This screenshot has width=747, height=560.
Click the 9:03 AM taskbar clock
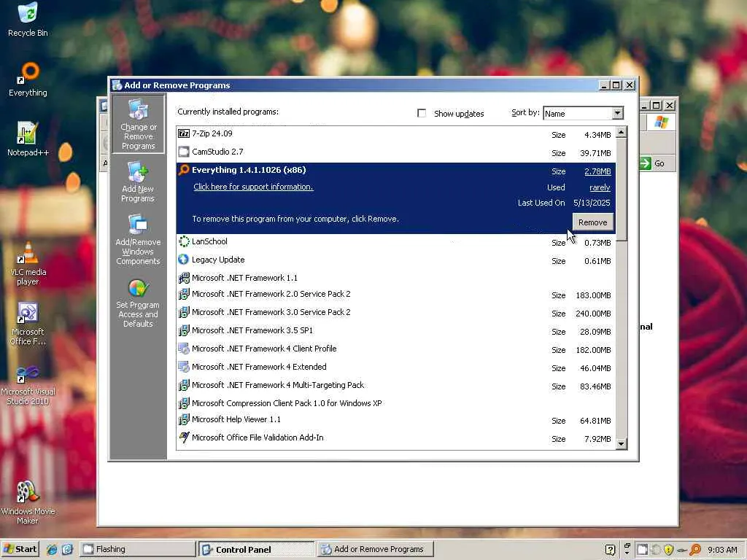click(722, 550)
